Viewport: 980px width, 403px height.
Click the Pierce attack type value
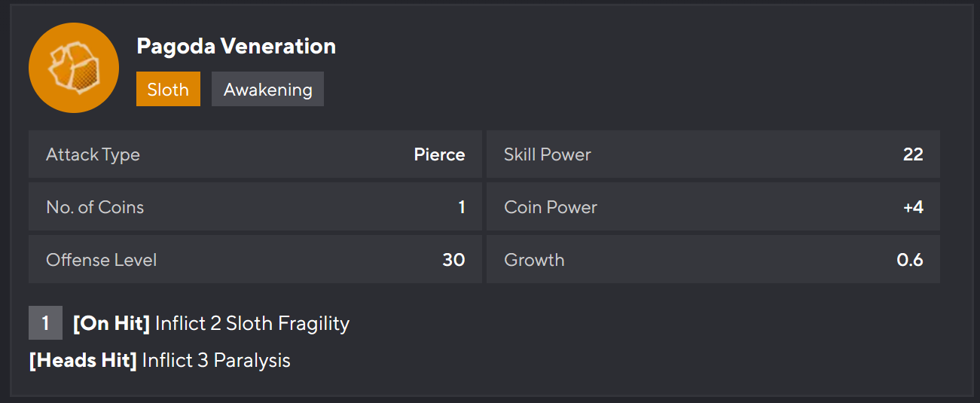click(x=439, y=154)
